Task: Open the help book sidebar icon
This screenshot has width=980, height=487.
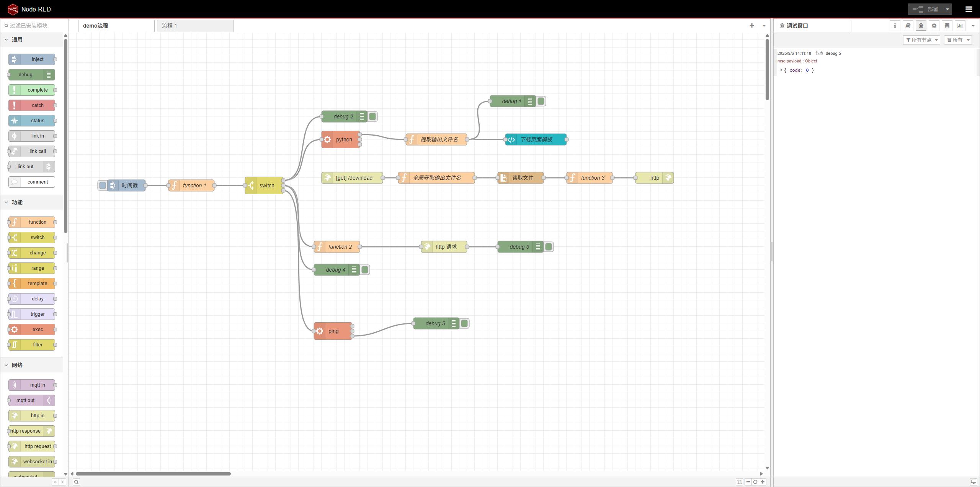Action: [908, 26]
